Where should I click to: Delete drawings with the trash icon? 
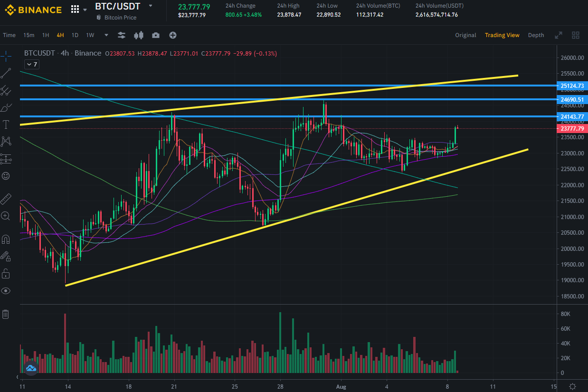(6, 314)
